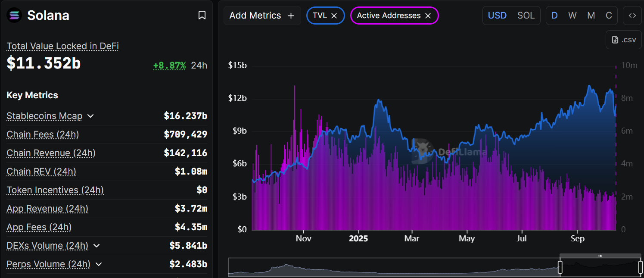This screenshot has width=644, height=278.
Task: Select the cumulative C chart option
Action: point(609,16)
